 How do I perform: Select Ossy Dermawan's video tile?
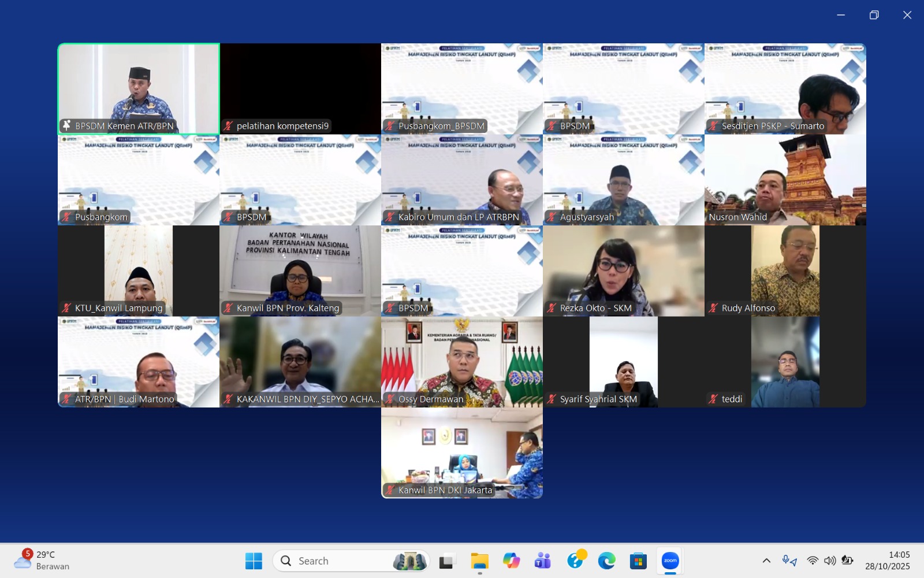click(462, 362)
